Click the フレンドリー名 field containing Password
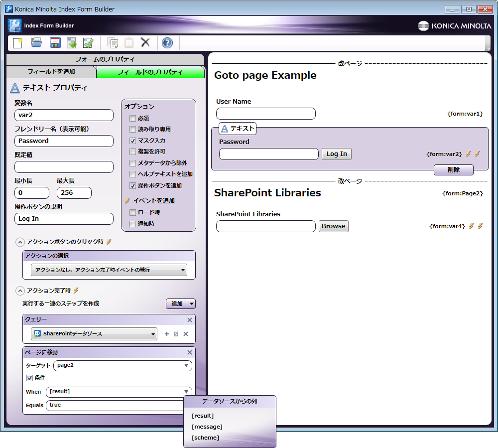The height and width of the screenshot is (448, 498). coord(64,141)
